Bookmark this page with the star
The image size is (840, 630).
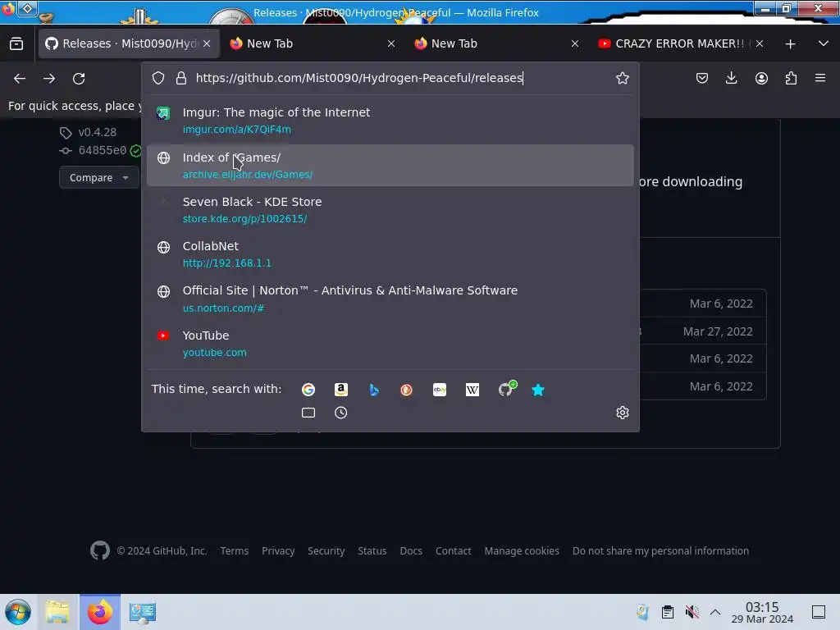(622, 78)
